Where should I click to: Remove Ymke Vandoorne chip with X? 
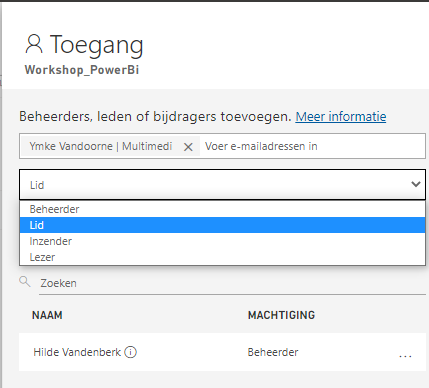click(x=188, y=147)
